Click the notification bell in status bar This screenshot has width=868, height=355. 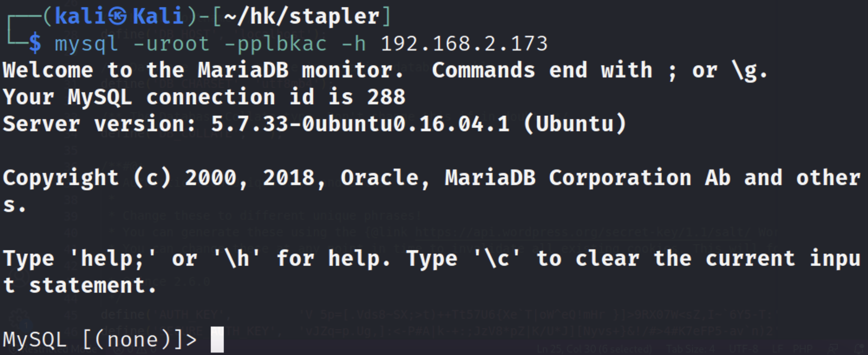(x=859, y=348)
